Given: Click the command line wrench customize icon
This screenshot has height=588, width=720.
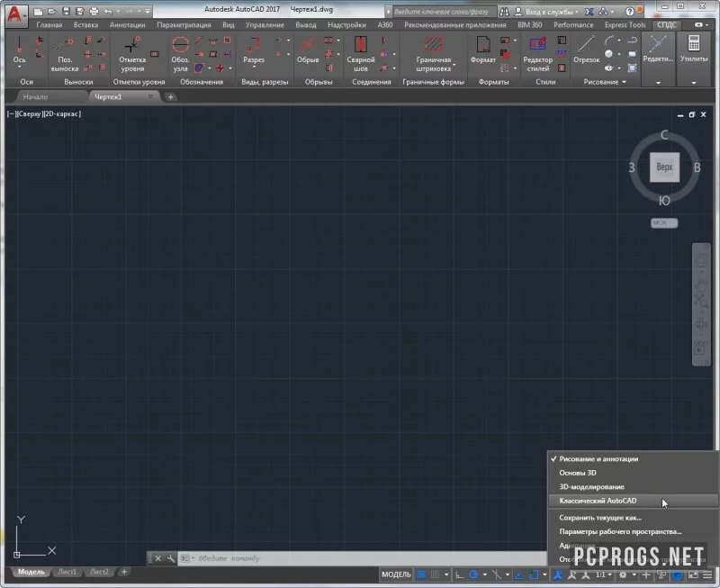Looking at the screenshot, I should [171, 558].
